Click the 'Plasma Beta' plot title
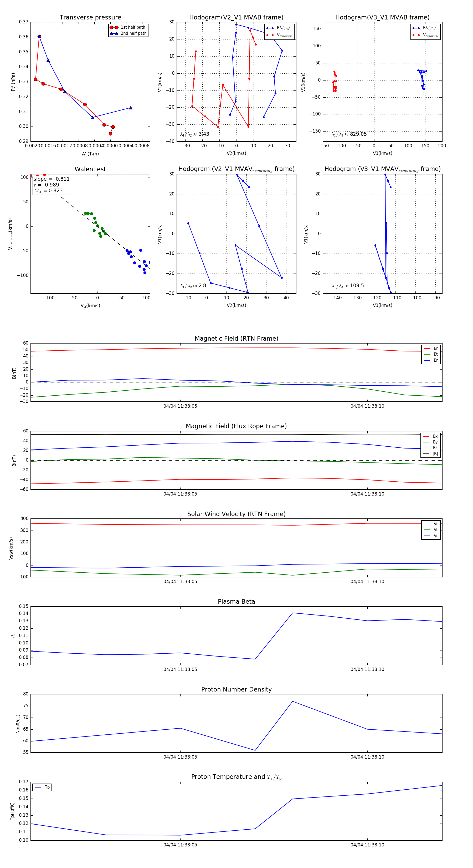Viewport: 473px width, 868px height. coord(236,602)
